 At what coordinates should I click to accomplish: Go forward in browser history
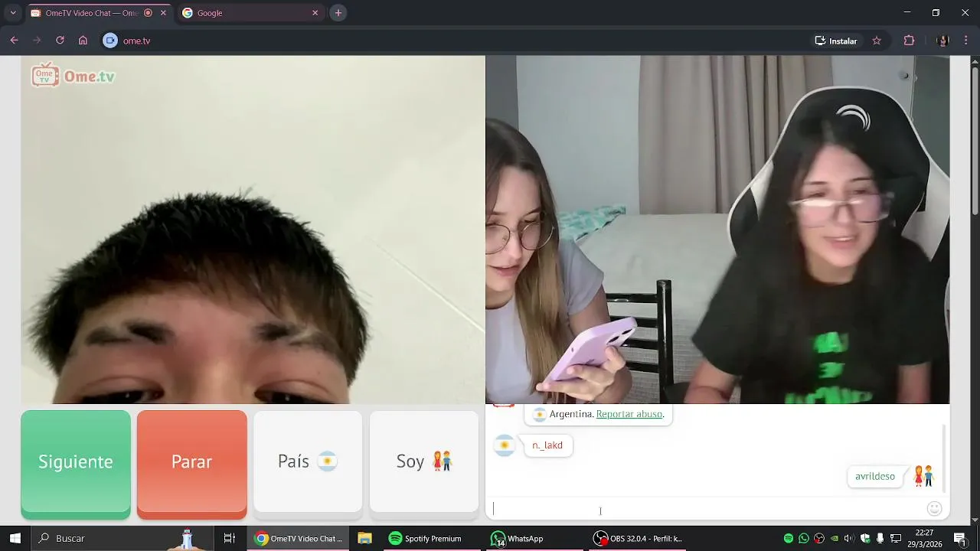tap(37, 41)
